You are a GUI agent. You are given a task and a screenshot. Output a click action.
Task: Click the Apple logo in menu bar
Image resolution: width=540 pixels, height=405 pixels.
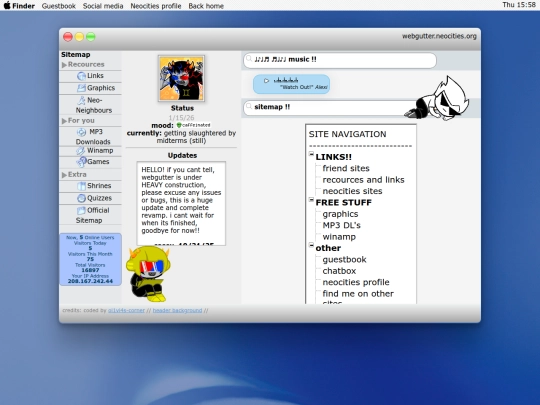coord(7,6)
